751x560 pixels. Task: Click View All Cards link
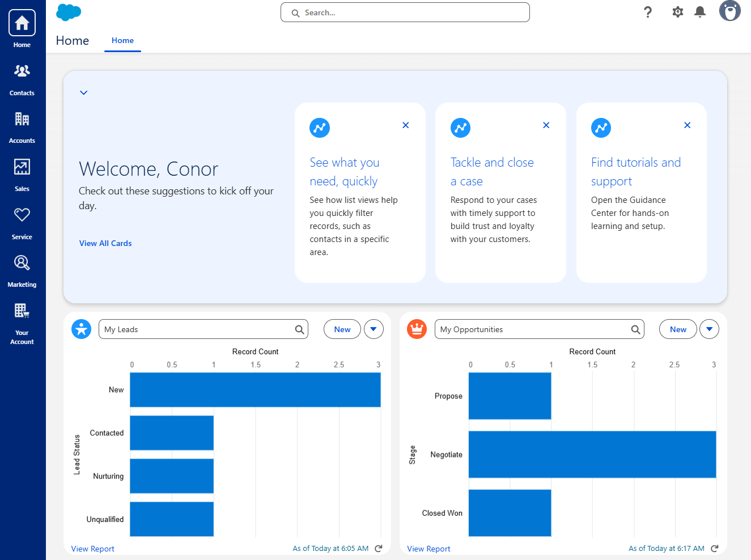click(105, 243)
